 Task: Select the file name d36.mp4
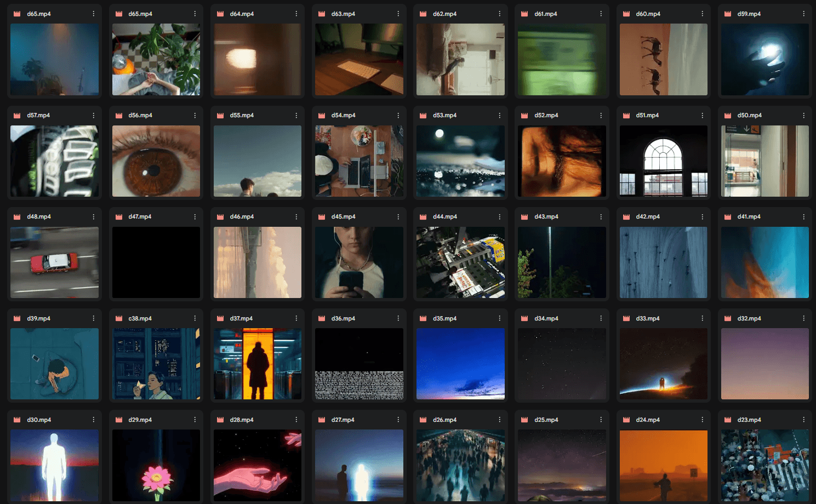tap(343, 318)
